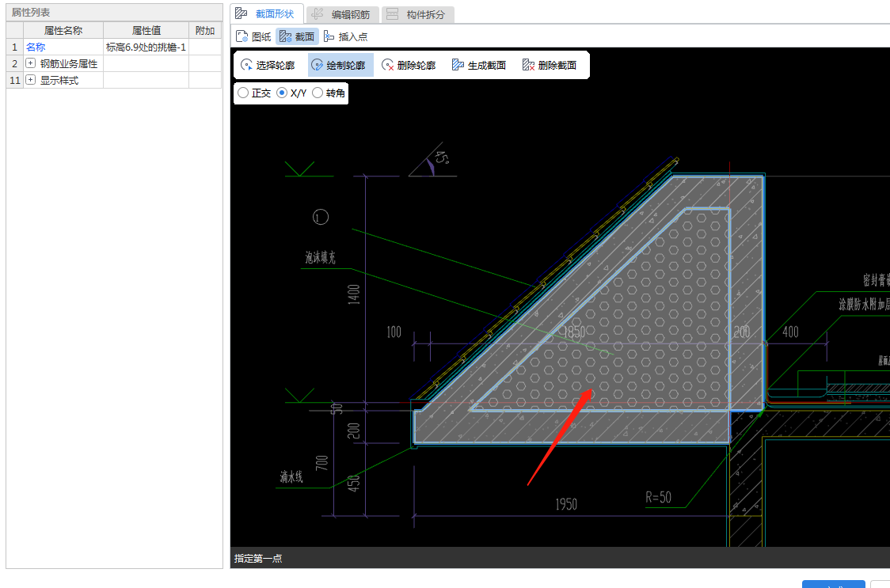Image resolution: width=890 pixels, height=588 pixels.
Task: Select the X/Y radio button
Action: point(282,93)
